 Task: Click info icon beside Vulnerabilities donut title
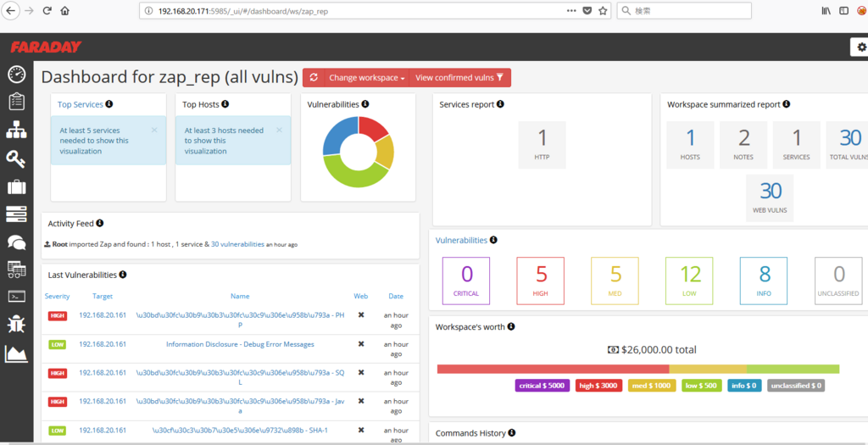point(365,104)
